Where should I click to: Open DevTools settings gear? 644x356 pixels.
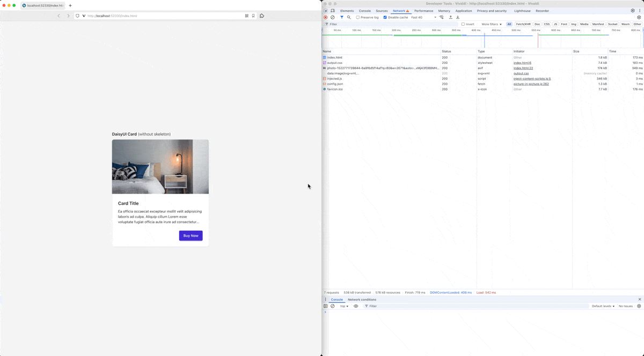pyautogui.click(x=632, y=11)
